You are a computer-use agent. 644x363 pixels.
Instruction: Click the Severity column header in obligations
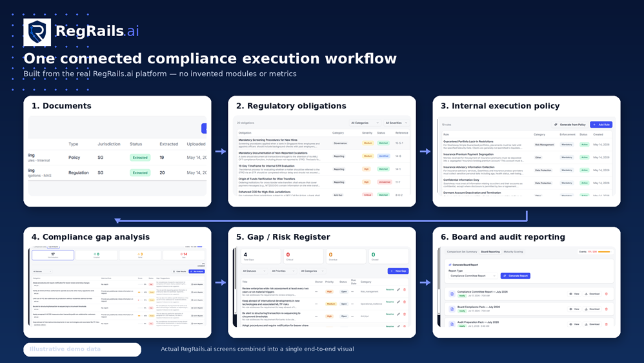pyautogui.click(x=367, y=133)
